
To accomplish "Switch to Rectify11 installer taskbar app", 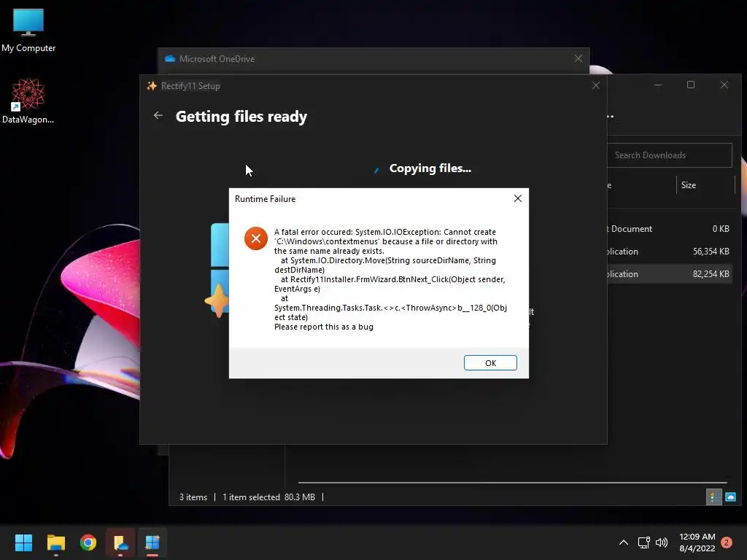I will (x=152, y=542).
